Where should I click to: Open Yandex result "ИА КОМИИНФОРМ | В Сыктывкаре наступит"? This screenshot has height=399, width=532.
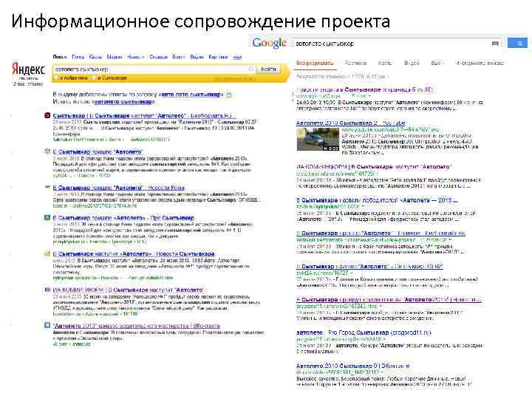(x=129, y=290)
